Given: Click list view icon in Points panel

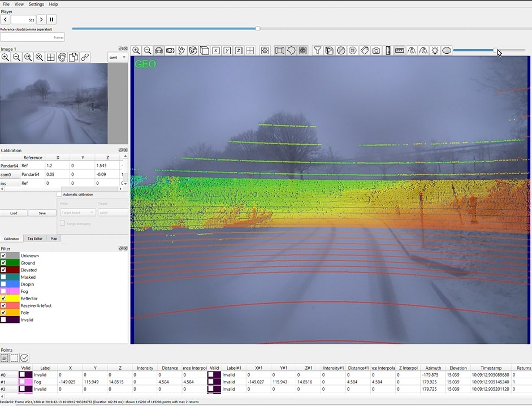Looking at the screenshot, I should (x=5, y=358).
